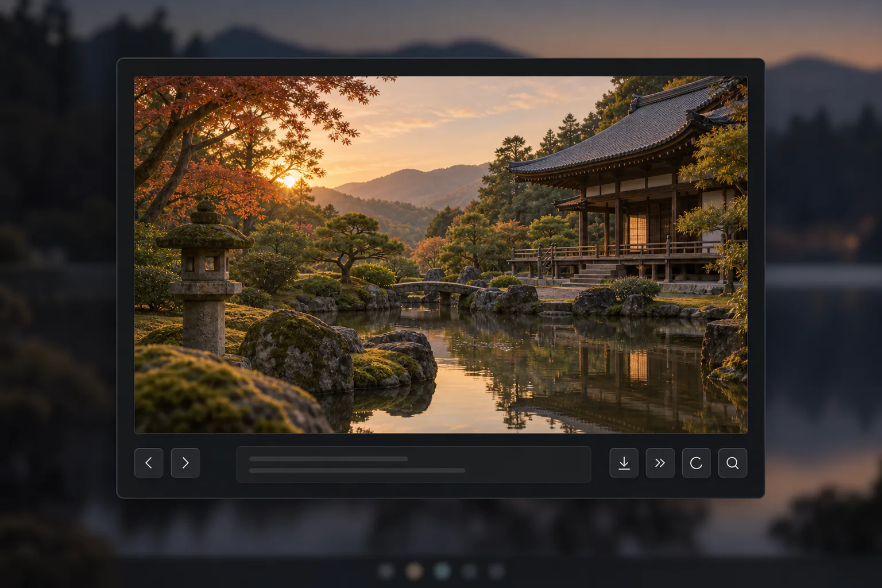The width and height of the screenshot is (882, 588).
Task: Click the caption bar below the image
Action: (x=413, y=465)
